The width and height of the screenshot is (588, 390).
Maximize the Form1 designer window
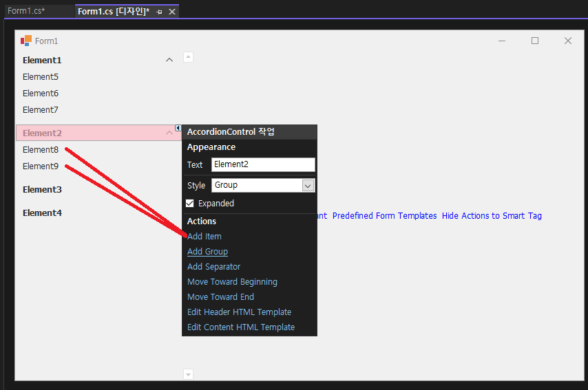[535, 41]
